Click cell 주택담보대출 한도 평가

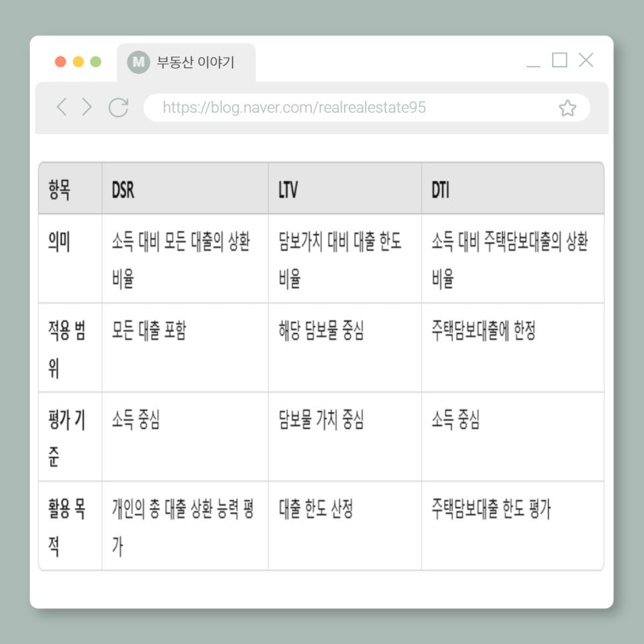coord(513,526)
